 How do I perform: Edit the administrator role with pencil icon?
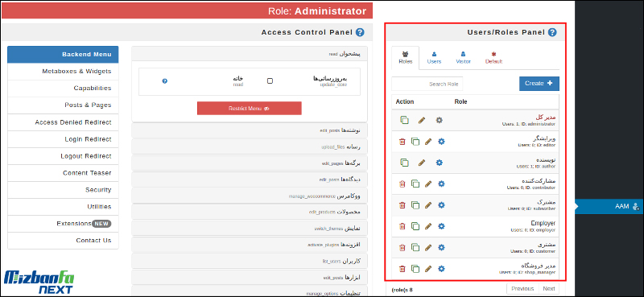click(x=422, y=121)
